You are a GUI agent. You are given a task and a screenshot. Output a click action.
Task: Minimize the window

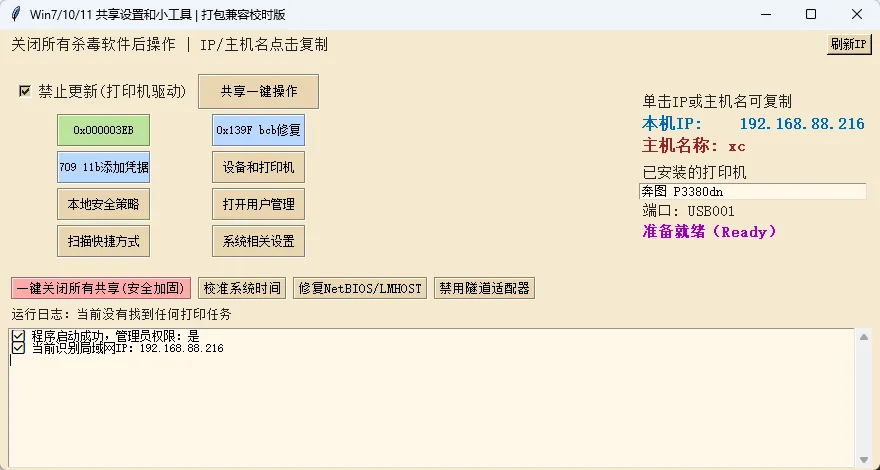point(765,15)
